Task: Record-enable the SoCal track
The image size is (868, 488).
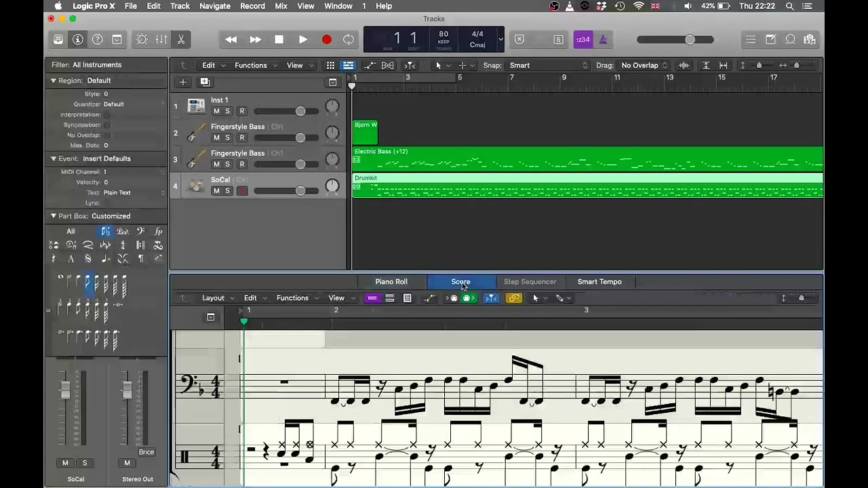Action: pyautogui.click(x=242, y=191)
